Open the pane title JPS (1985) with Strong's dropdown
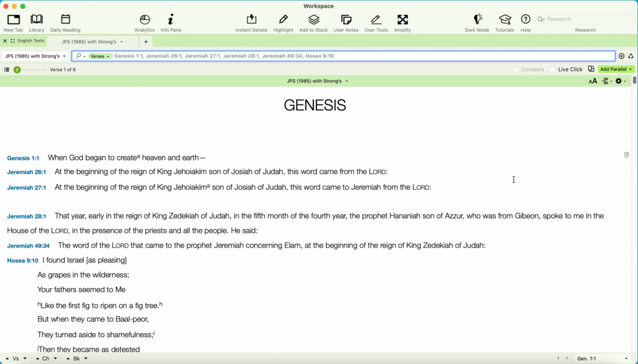This screenshot has height=364, width=638. [317, 81]
